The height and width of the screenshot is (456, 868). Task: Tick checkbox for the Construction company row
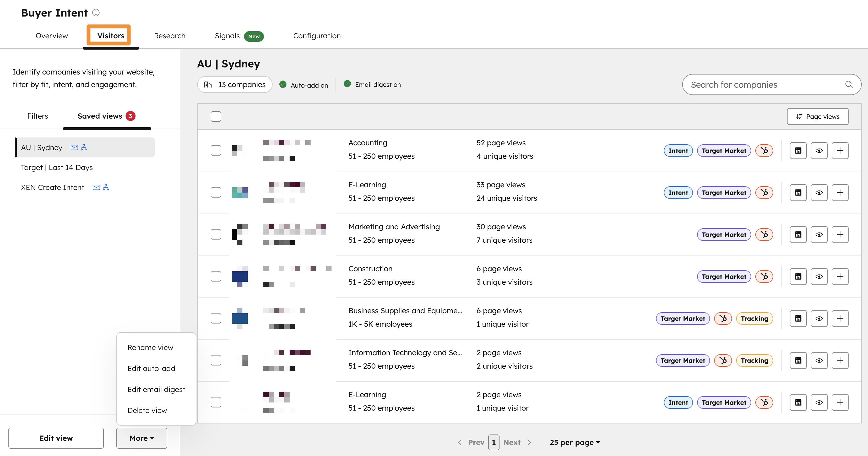(x=216, y=277)
